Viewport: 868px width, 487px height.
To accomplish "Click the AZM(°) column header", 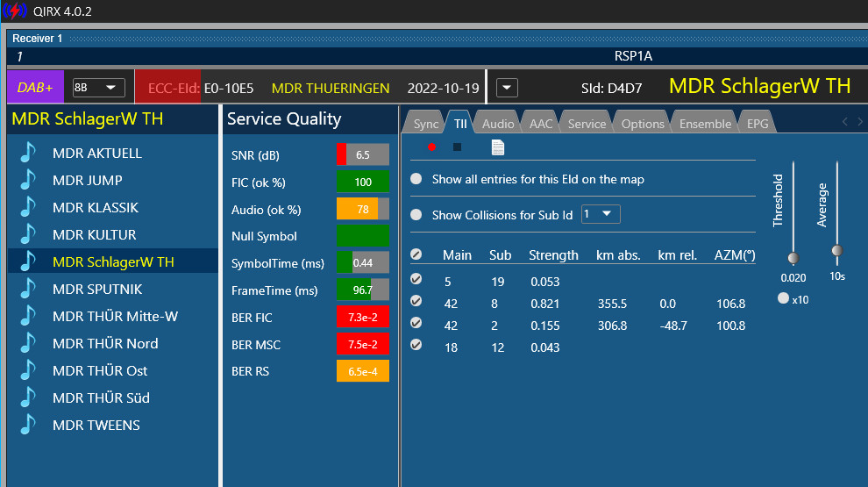I will tap(735, 254).
